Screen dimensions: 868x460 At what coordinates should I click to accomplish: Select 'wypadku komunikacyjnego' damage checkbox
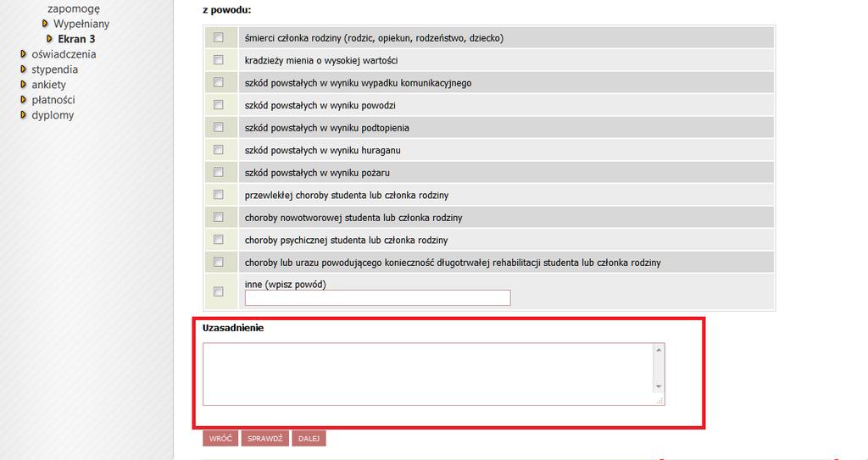tap(219, 82)
